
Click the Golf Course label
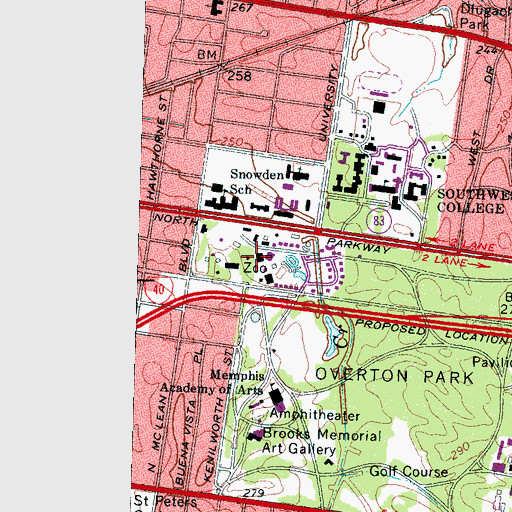point(409,471)
